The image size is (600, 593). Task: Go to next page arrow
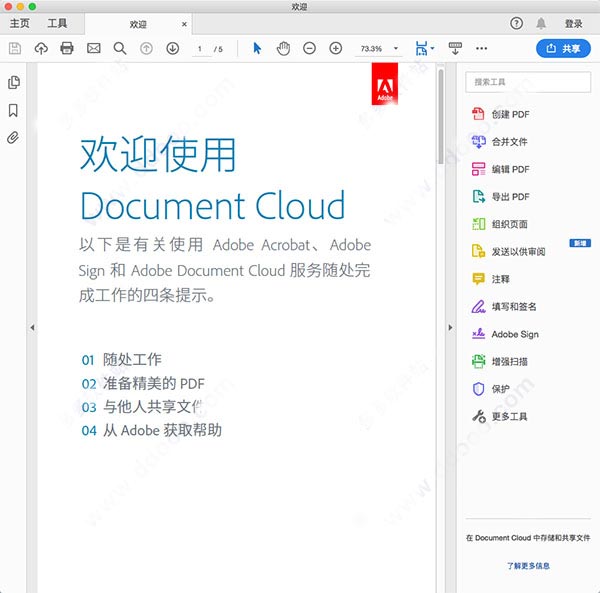coord(173,49)
